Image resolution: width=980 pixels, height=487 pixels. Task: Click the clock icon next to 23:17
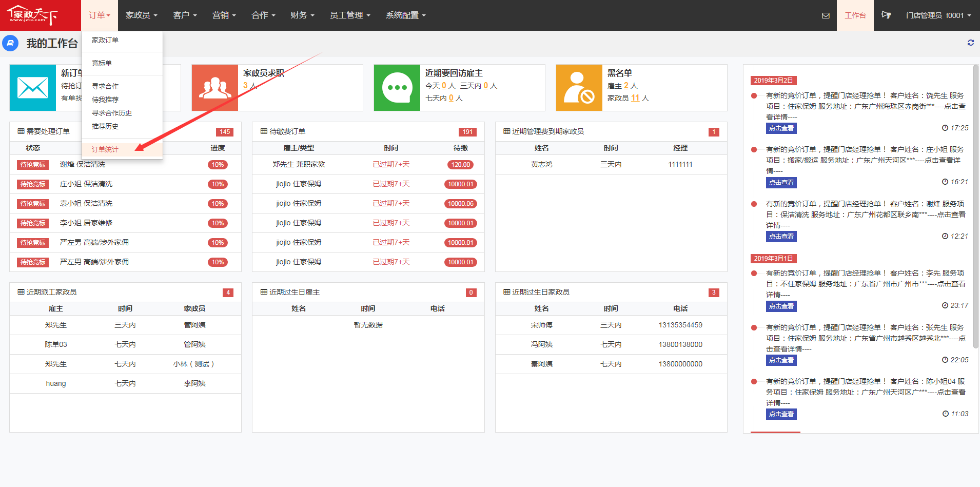[945, 305]
